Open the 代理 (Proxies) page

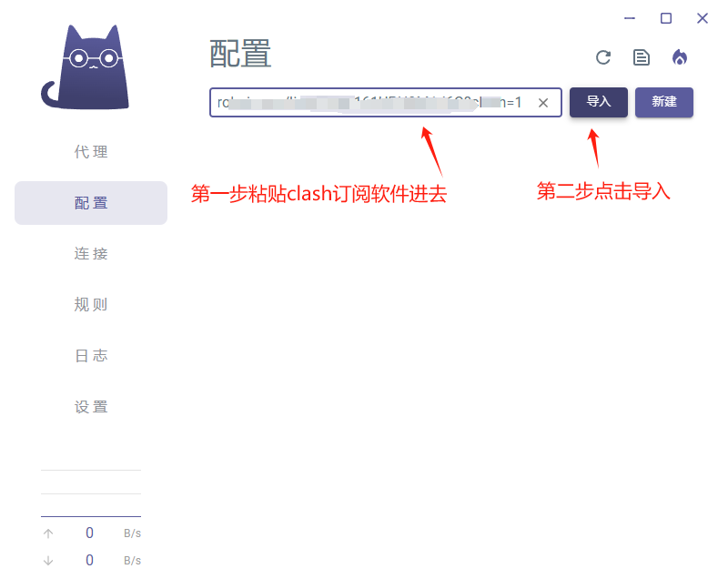(x=91, y=152)
